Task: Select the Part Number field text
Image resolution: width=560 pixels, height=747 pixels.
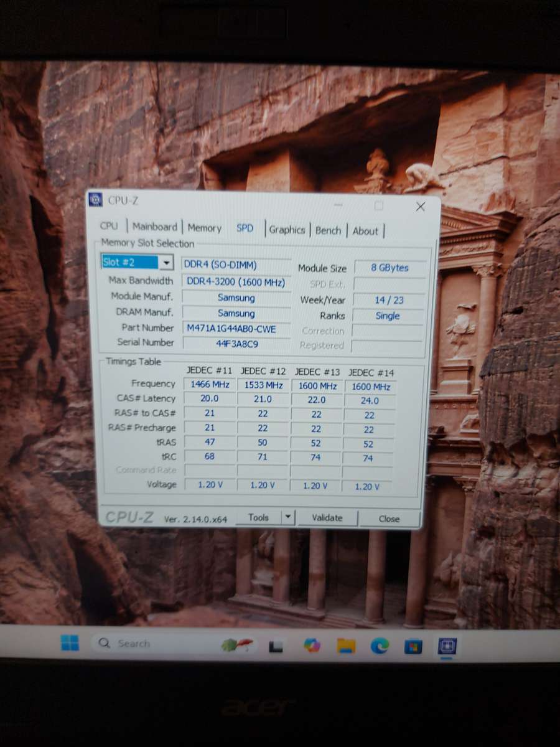Action: pos(236,328)
